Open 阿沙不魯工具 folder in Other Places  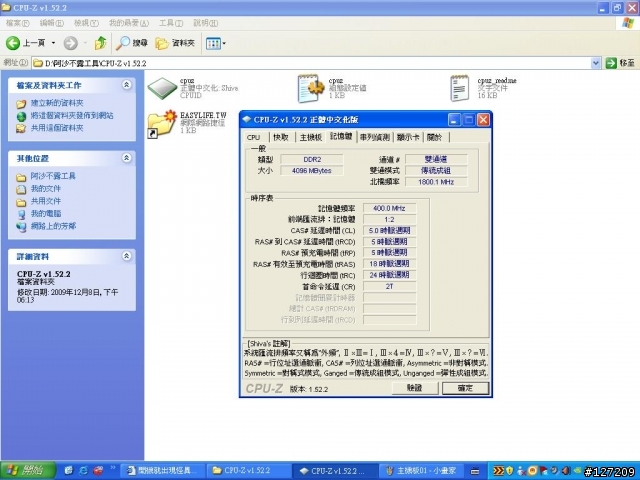53,176
